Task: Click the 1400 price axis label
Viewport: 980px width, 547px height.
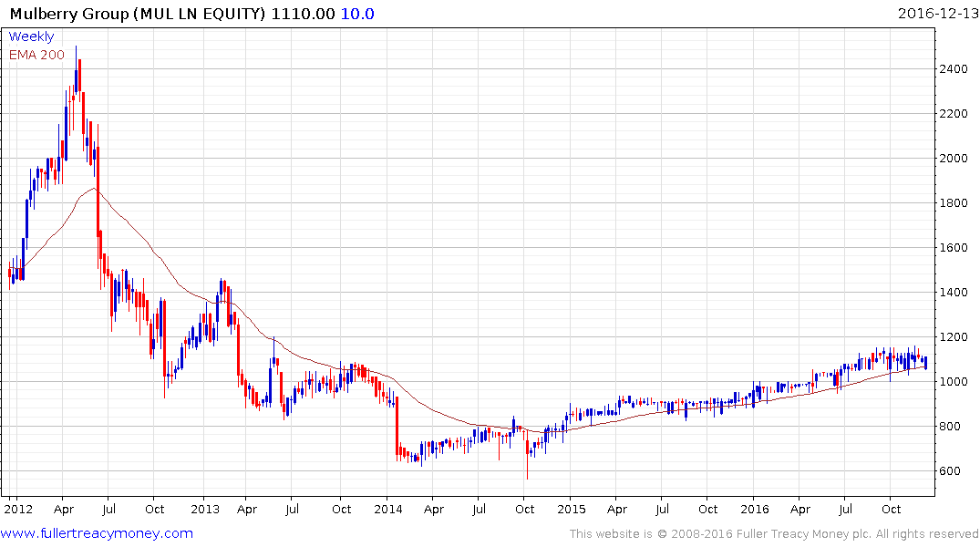Action: (954, 292)
